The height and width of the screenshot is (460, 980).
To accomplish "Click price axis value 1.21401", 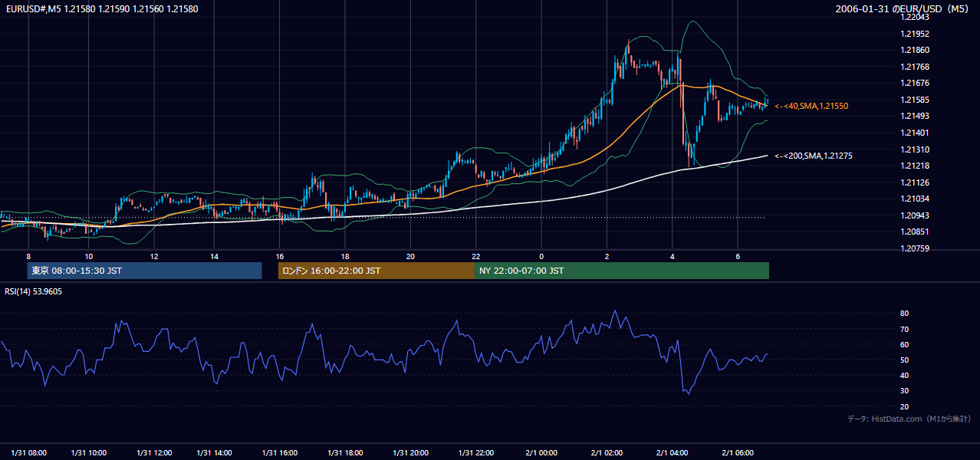I will [x=916, y=133].
